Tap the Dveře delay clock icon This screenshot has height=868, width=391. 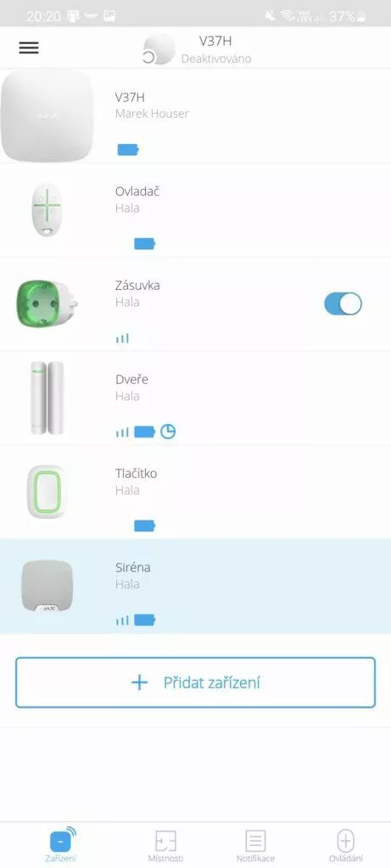click(x=168, y=431)
